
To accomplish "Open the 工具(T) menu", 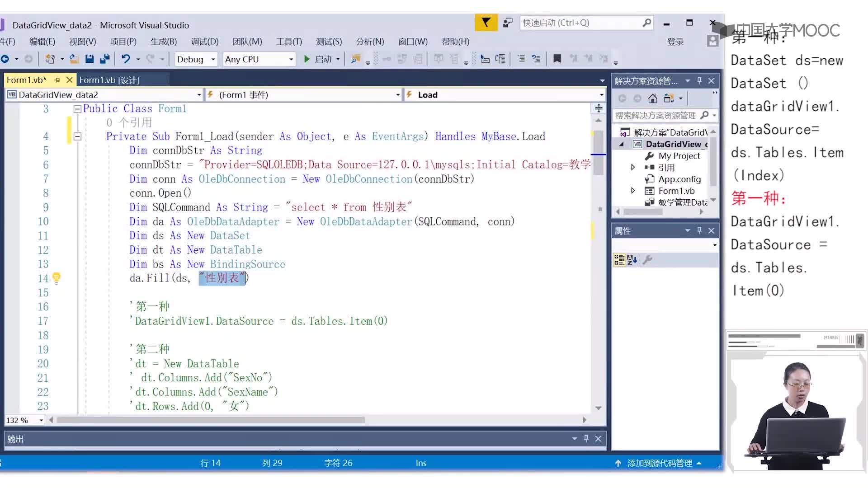I will (289, 42).
